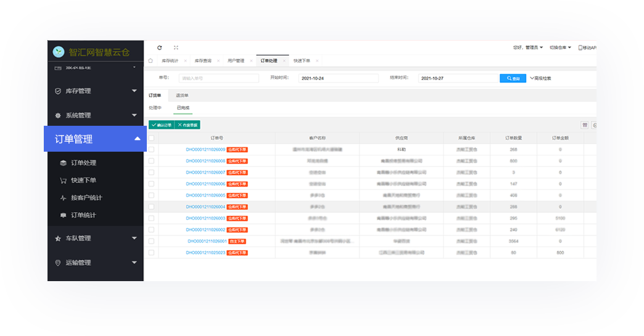The width and height of the screenshot is (644, 336).
Task: Open 快速下单 in the sidebar
Action: coord(83,181)
